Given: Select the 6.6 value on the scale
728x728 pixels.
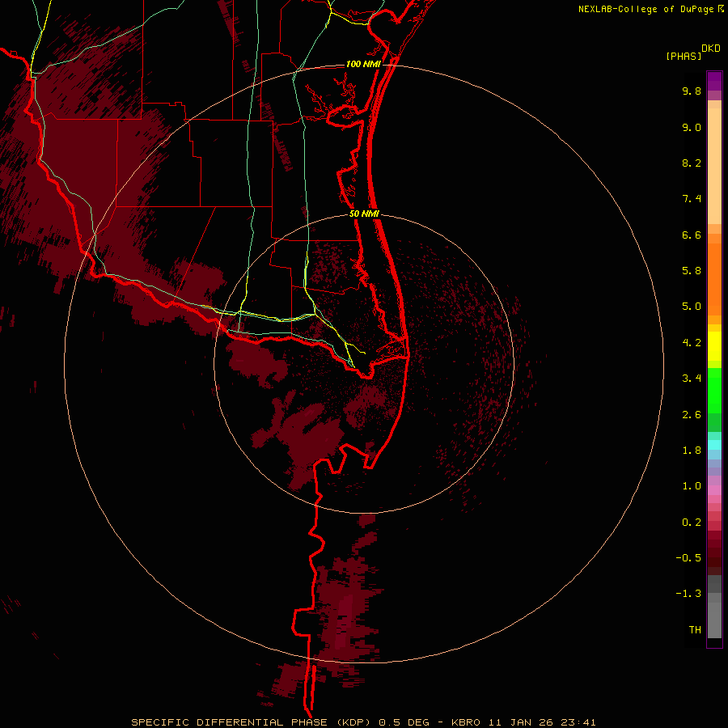Looking at the screenshot, I should (692, 235).
